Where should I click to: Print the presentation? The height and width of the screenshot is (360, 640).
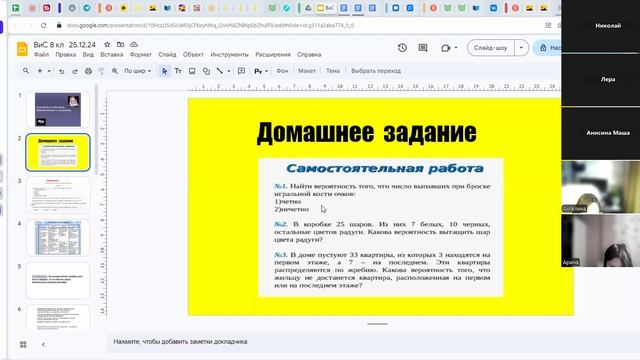pyautogui.click(x=88, y=71)
